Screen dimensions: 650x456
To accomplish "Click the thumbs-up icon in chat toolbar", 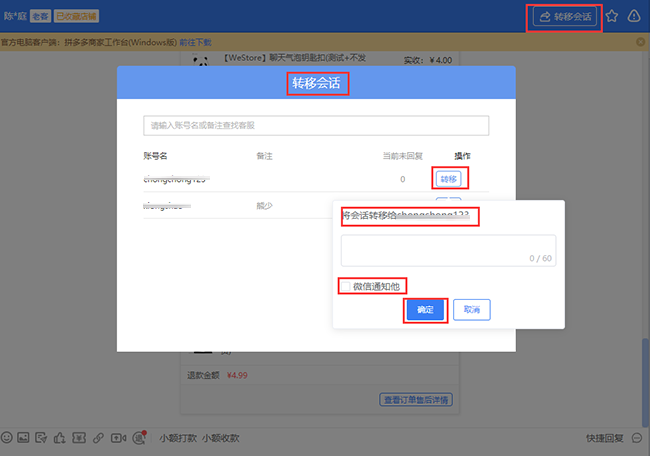I will point(59,438).
